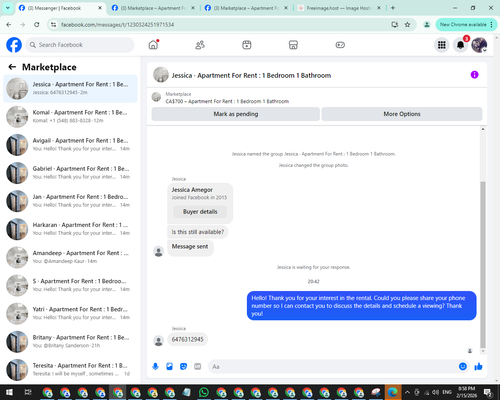Screen dimensions: 500x400
Task: Open Jan apartment conversation
Action: 70,201
